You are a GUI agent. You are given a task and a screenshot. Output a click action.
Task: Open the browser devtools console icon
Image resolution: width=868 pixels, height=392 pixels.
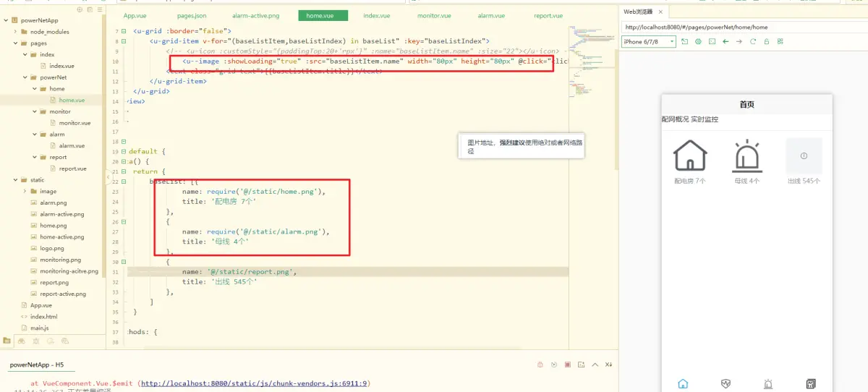[712, 42]
